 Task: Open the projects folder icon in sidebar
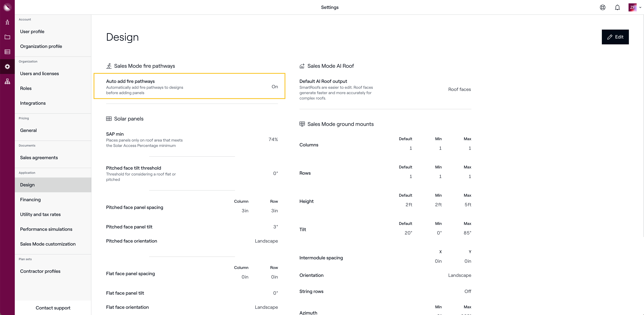(x=7, y=37)
